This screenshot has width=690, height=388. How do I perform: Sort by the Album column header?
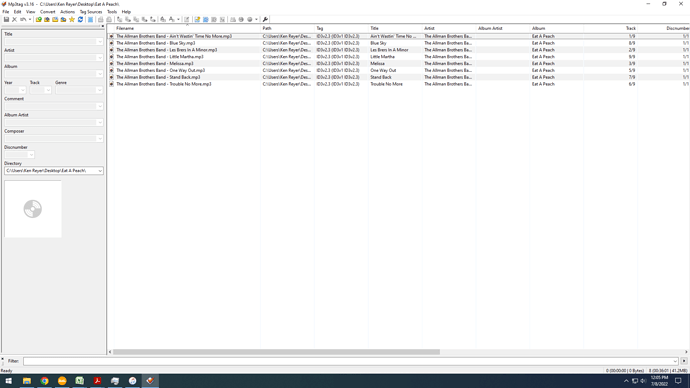pyautogui.click(x=557, y=28)
